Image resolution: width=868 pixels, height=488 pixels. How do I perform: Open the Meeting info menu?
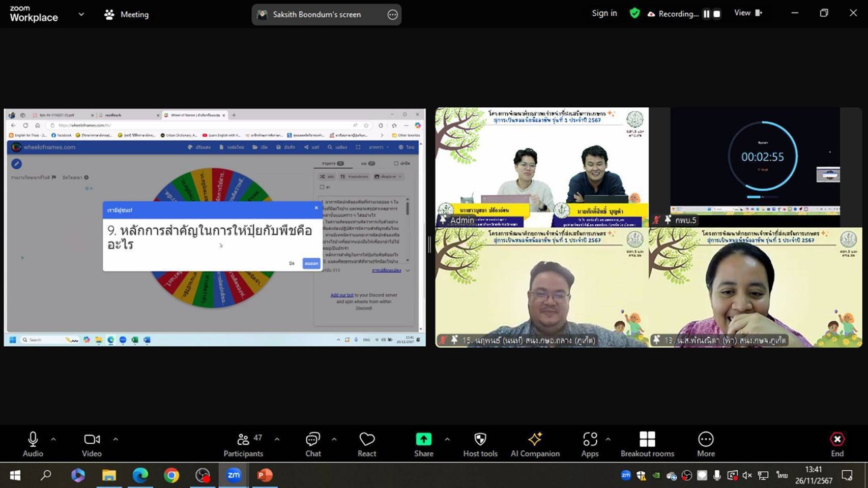127,15
